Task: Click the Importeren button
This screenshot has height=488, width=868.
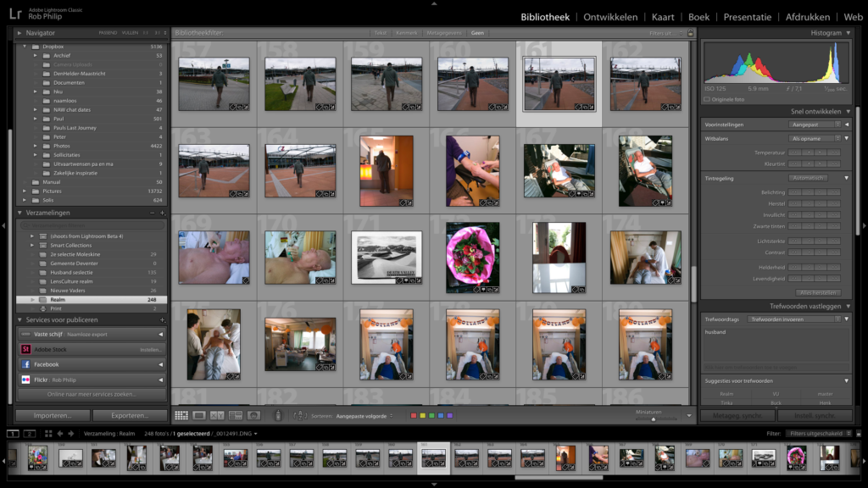Action: [53, 415]
